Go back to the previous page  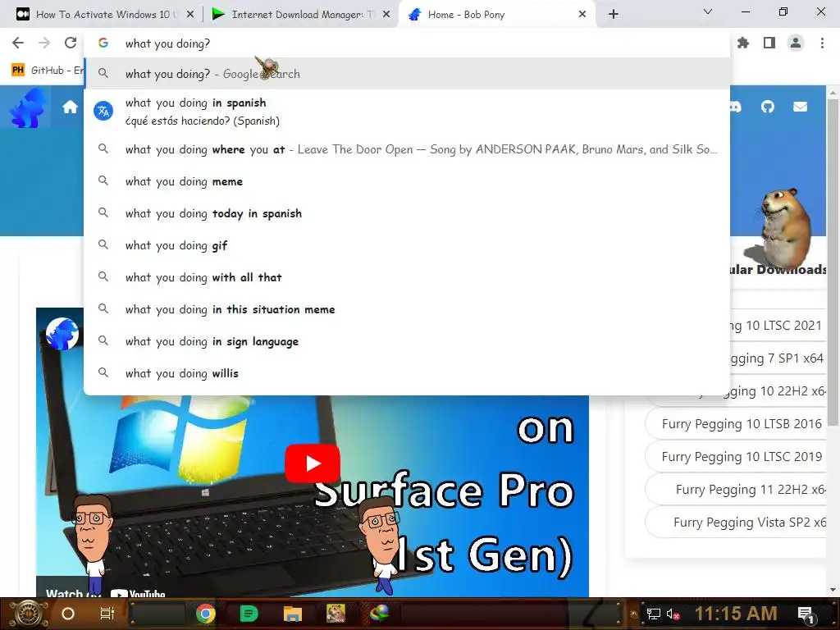[x=18, y=43]
